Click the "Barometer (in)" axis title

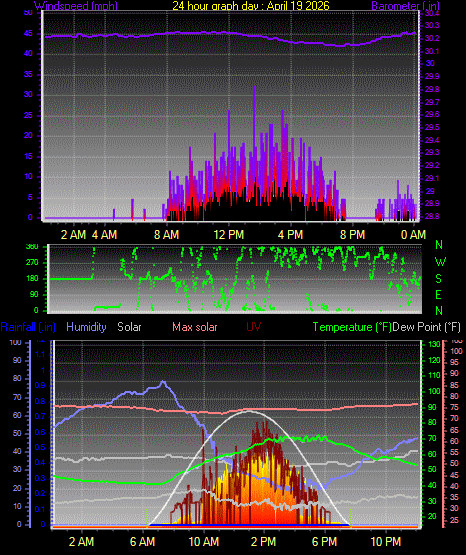(405, 6)
